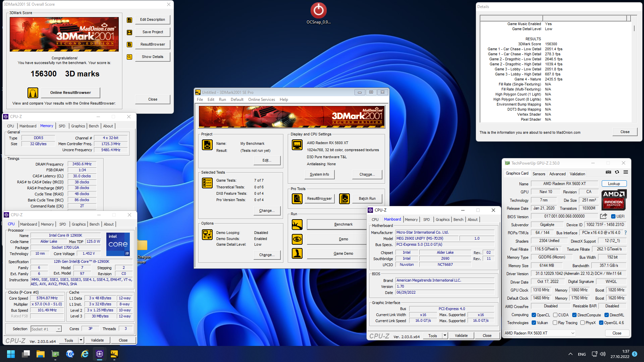Screen dimensions: 644x362
Task: Click the ENG language indicator in taskbar
Action: (582, 354)
